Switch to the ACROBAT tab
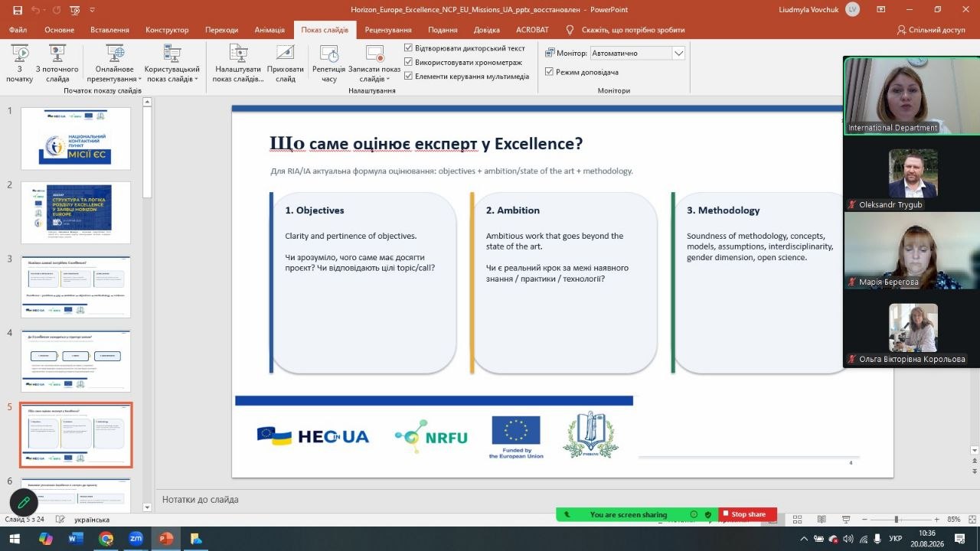The image size is (980, 551). [x=533, y=30]
